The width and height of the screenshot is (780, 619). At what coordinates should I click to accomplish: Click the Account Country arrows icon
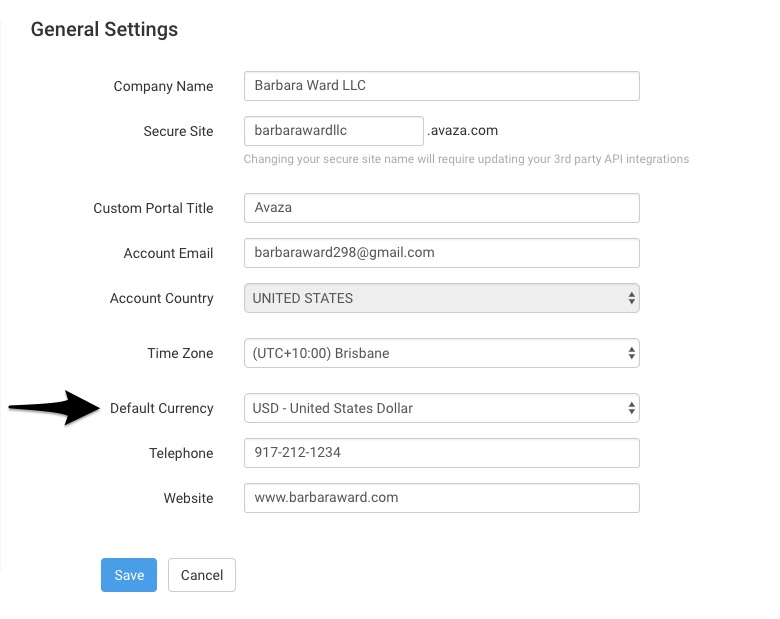click(631, 298)
